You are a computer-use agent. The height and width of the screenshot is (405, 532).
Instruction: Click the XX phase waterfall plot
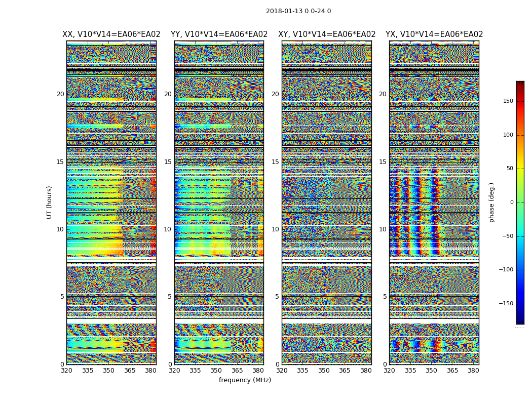click(111, 202)
